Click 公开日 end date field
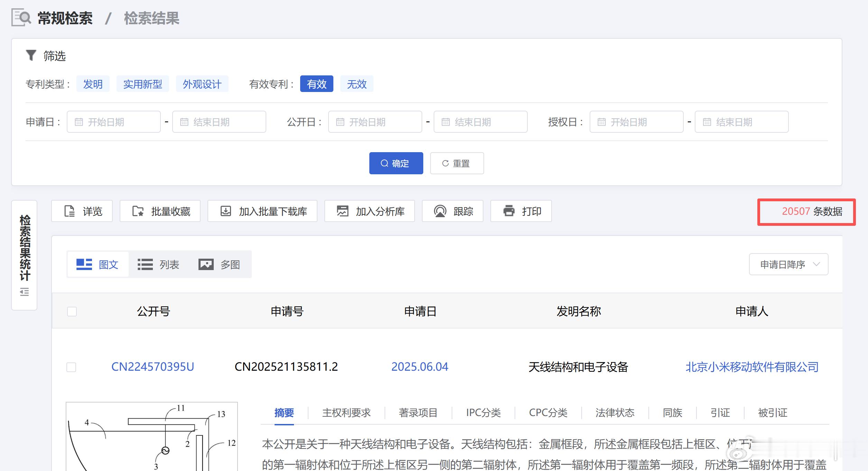868x471 pixels. pyautogui.click(x=481, y=122)
